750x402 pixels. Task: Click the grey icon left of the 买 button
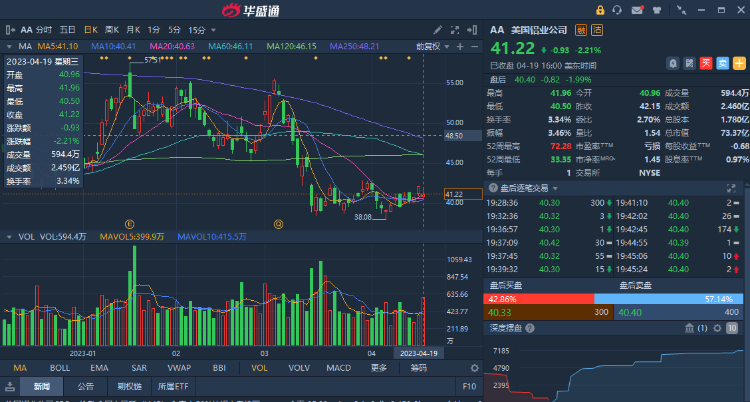pos(689,63)
